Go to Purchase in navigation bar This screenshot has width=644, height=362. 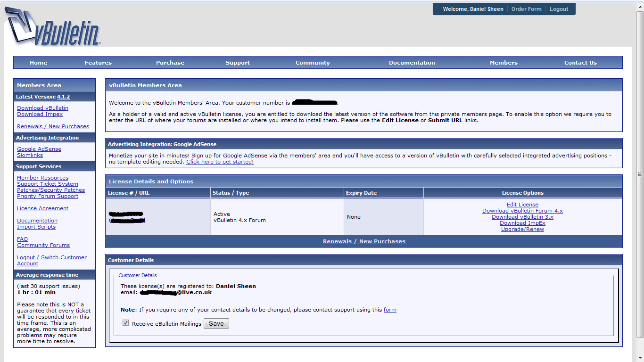(x=170, y=63)
